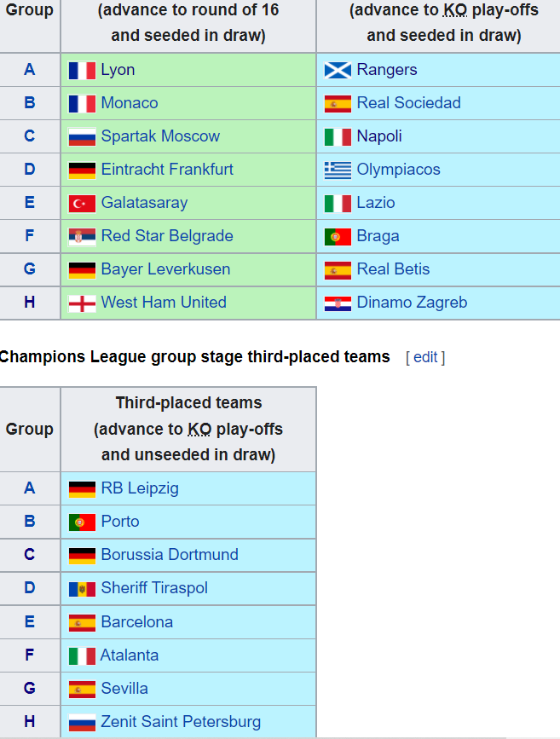Open the Eintracht Frankfurt team link

pos(167,170)
